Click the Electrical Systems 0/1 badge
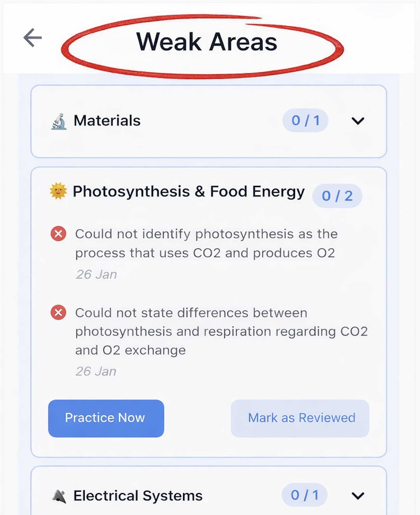The width and height of the screenshot is (420, 515). [x=305, y=495]
